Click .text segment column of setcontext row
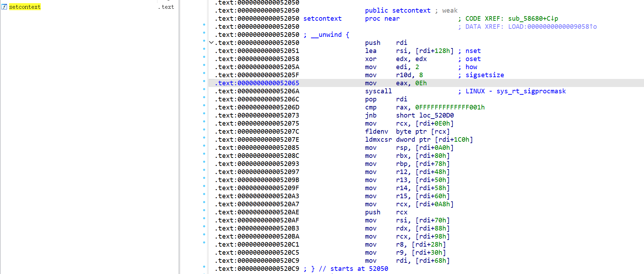Image resolution: width=644 pixels, height=274 pixels. (166, 7)
